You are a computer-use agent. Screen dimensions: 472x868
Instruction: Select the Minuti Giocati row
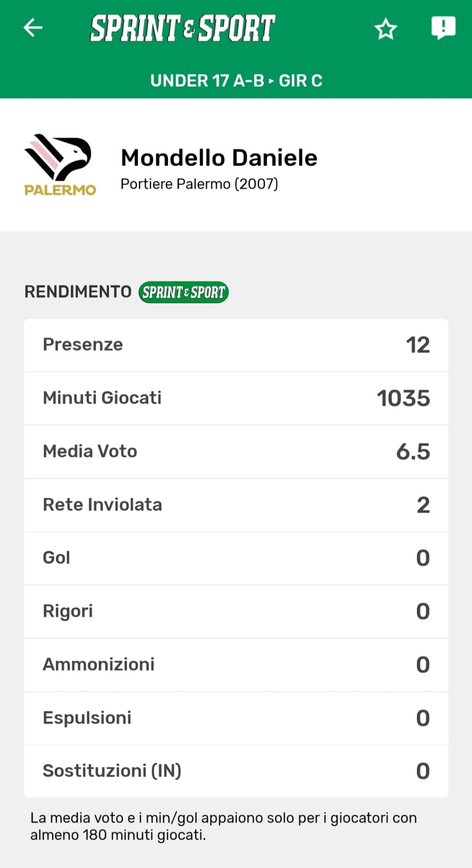coord(236,398)
